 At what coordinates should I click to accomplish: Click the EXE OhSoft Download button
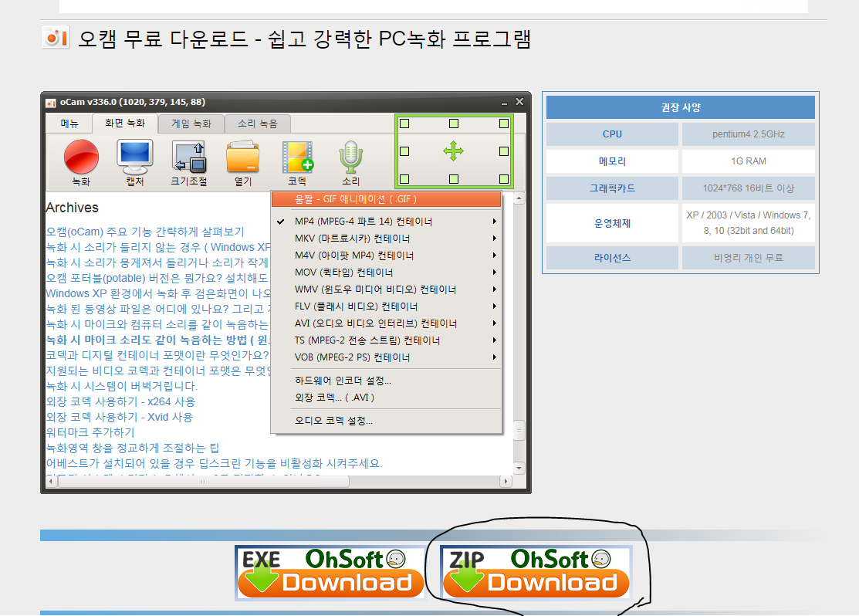click(330, 573)
